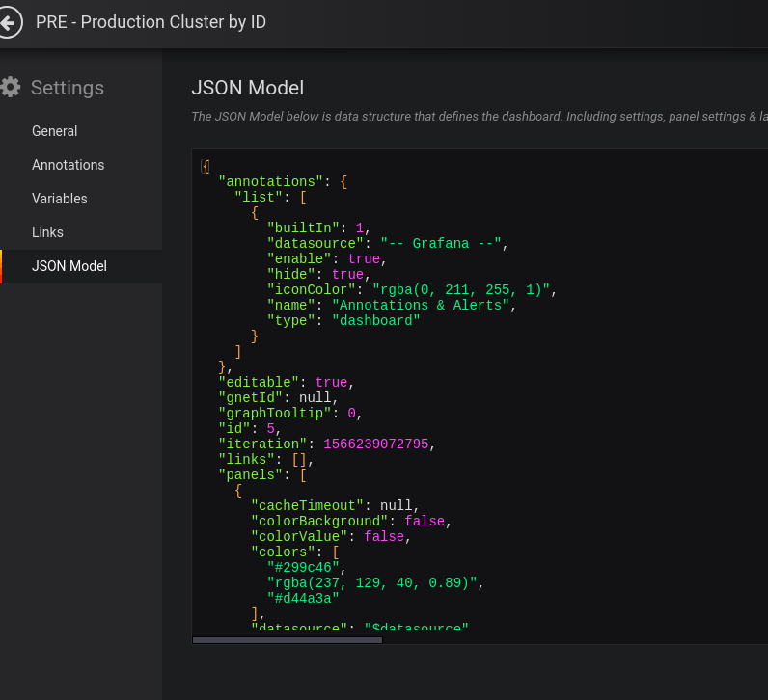Click the "colorBackground": false line
Image resolution: width=768 pixels, height=700 pixels.
(351, 521)
